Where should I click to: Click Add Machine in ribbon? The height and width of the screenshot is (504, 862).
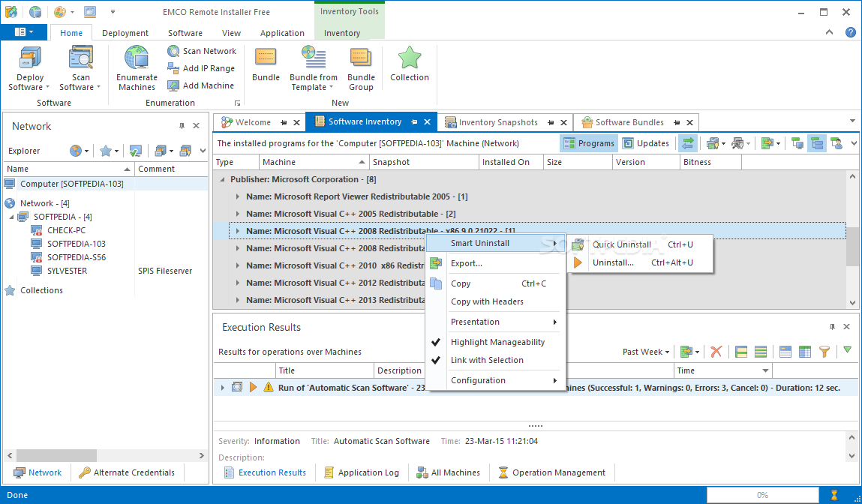tap(200, 85)
